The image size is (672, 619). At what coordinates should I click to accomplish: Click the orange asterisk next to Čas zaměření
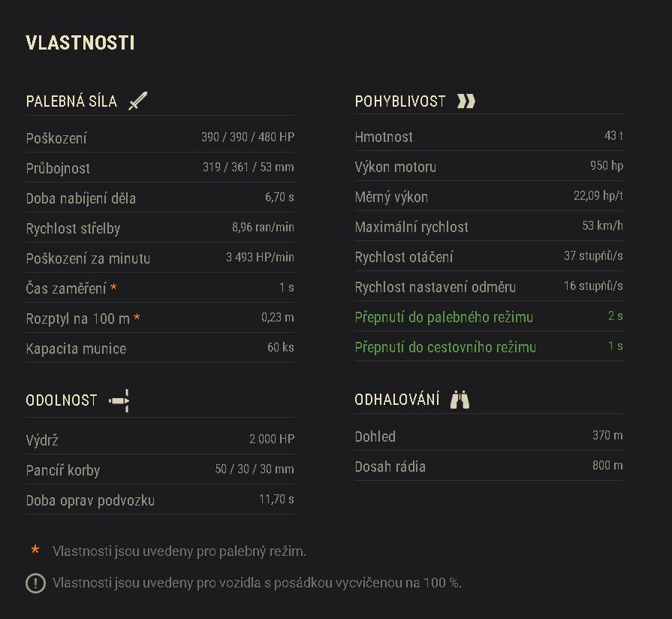[115, 286]
